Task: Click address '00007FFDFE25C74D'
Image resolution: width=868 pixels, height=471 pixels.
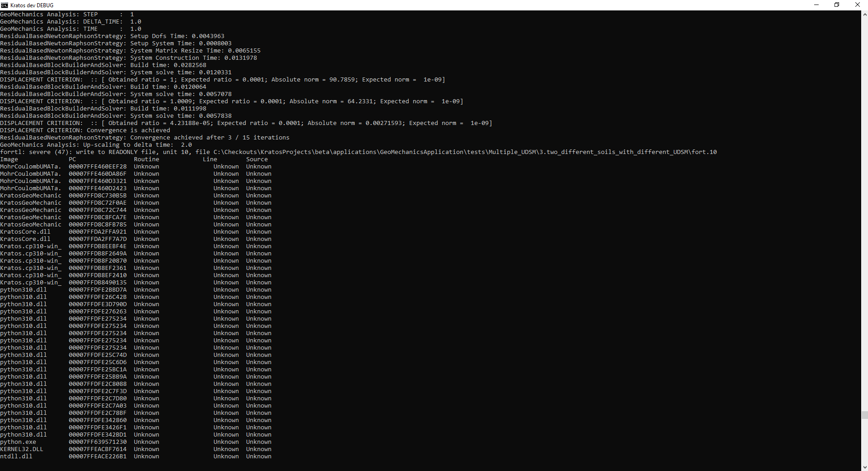Action: (x=98, y=355)
